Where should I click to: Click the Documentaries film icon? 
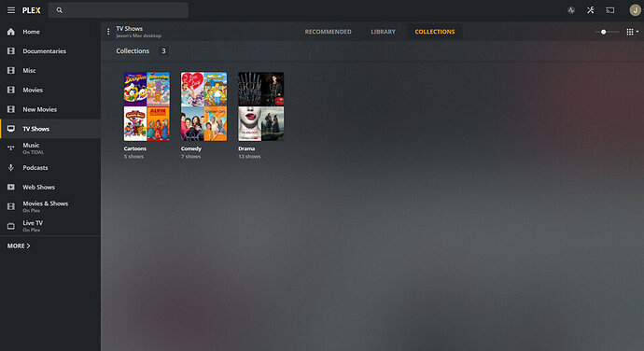coord(11,51)
